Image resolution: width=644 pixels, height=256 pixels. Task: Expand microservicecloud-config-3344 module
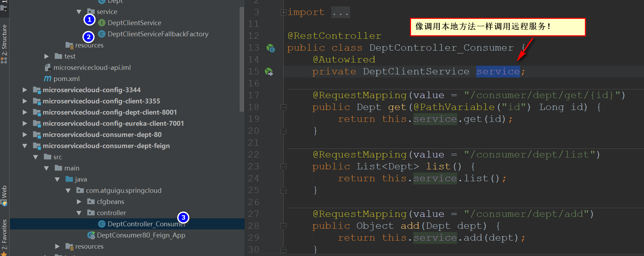[x=25, y=90]
